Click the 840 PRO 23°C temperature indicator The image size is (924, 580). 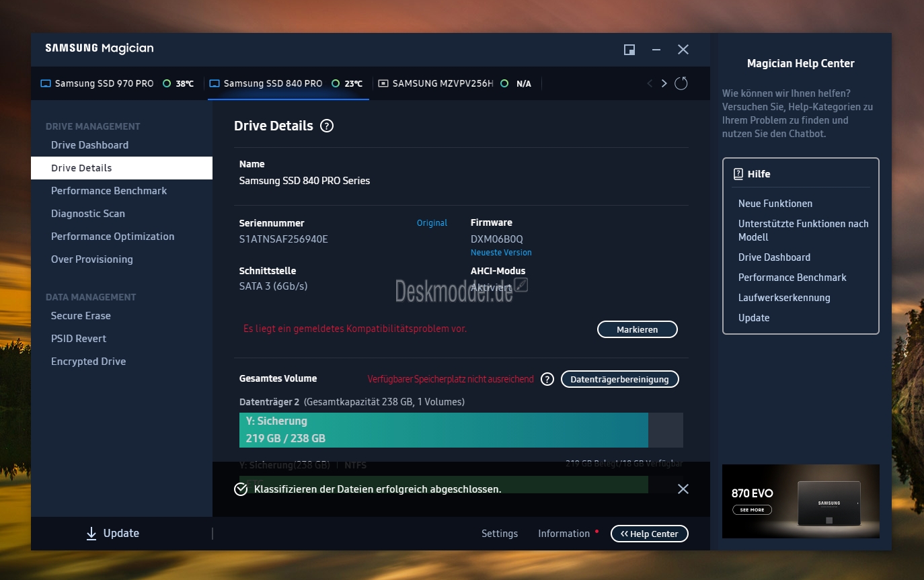(347, 83)
